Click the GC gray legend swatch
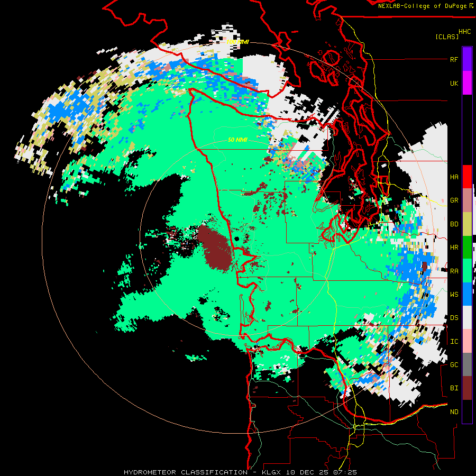Viewport: 476px width, 476px height. pyautogui.click(x=467, y=364)
